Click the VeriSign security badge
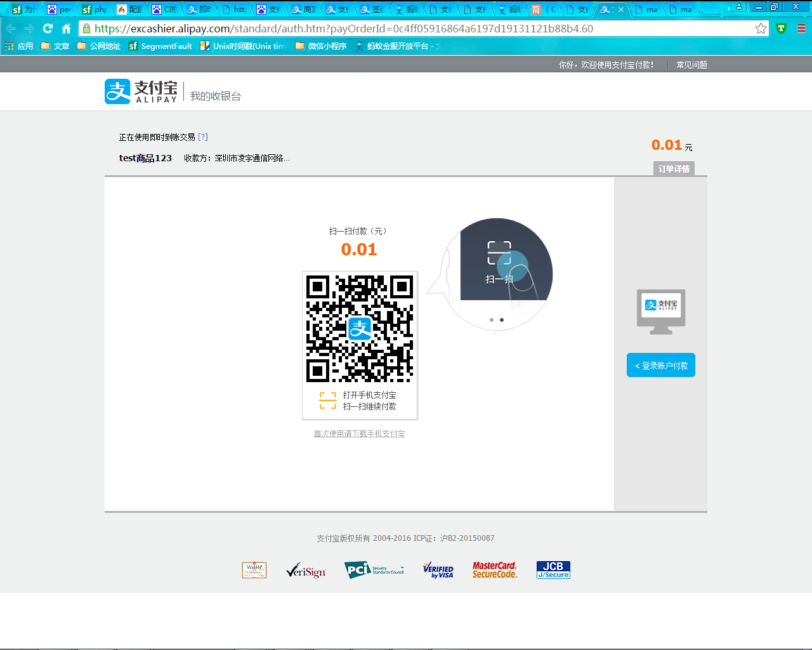The width and height of the screenshot is (812, 650). [306, 570]
